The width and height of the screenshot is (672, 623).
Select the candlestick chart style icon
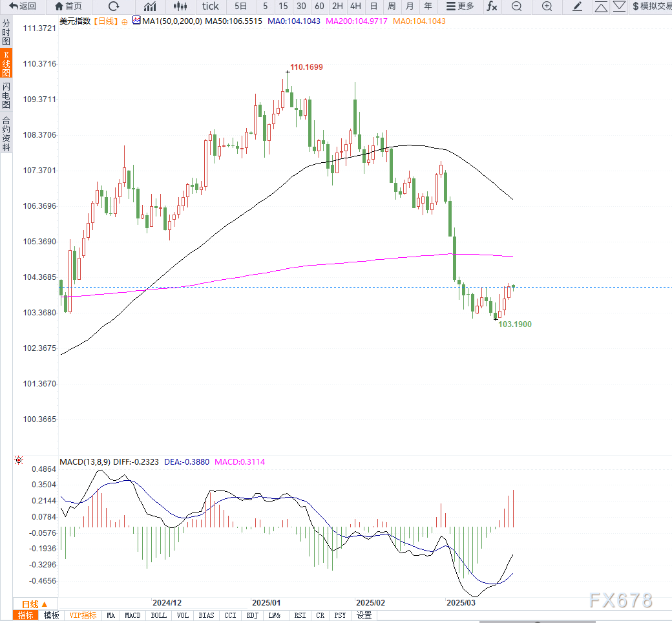180,6
